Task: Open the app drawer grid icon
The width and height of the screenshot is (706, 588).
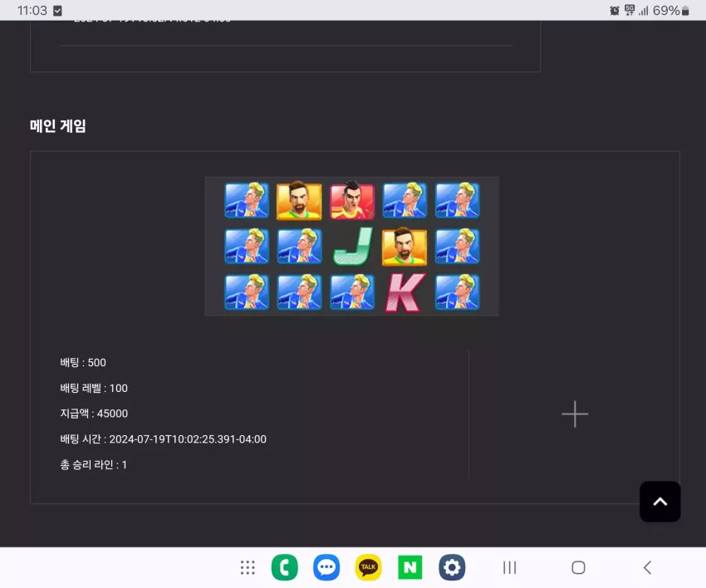Action: pyautogui.click(x=248, y=568)
